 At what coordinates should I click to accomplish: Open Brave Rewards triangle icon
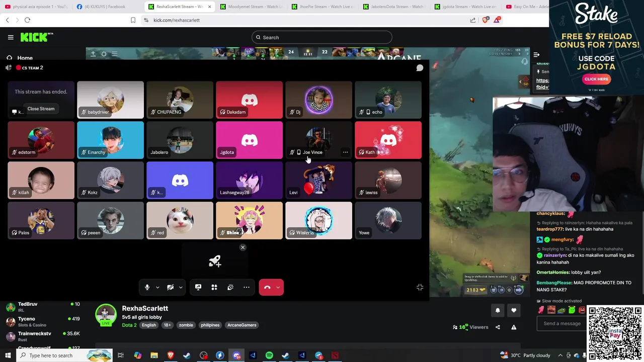tap(498, 20)
